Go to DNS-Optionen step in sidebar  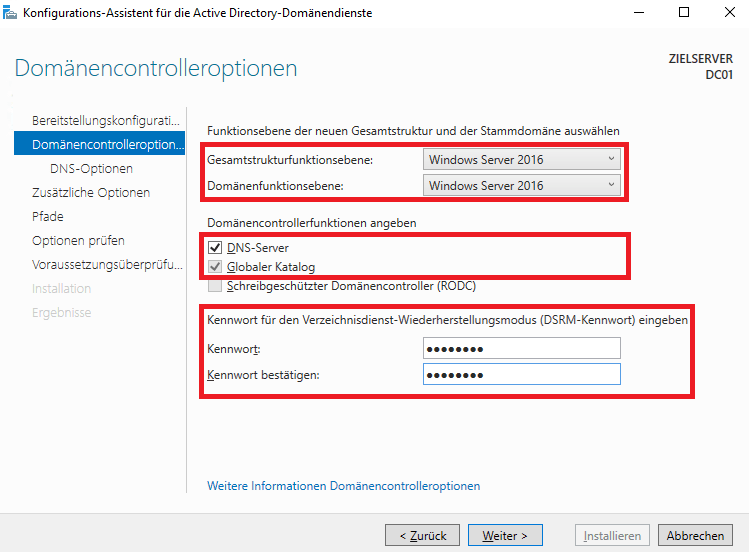(x=91, y=168)
